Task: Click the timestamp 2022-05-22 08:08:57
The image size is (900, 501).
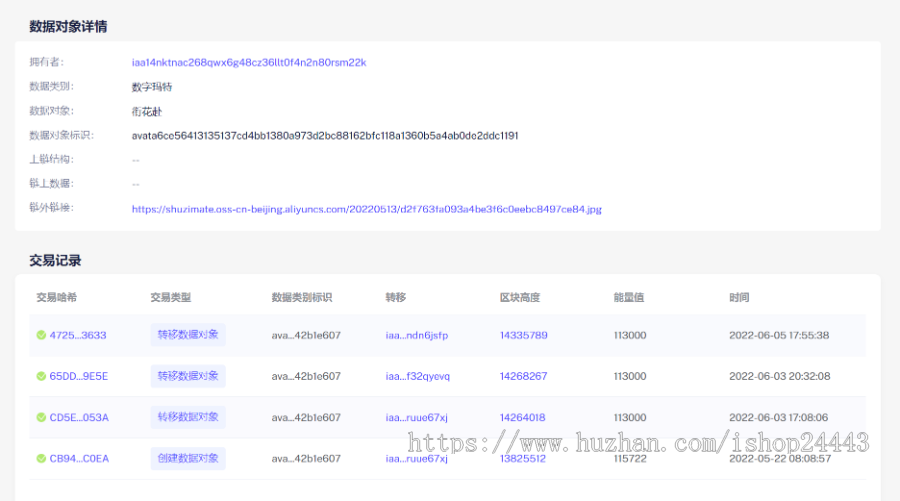Action: 780,459
